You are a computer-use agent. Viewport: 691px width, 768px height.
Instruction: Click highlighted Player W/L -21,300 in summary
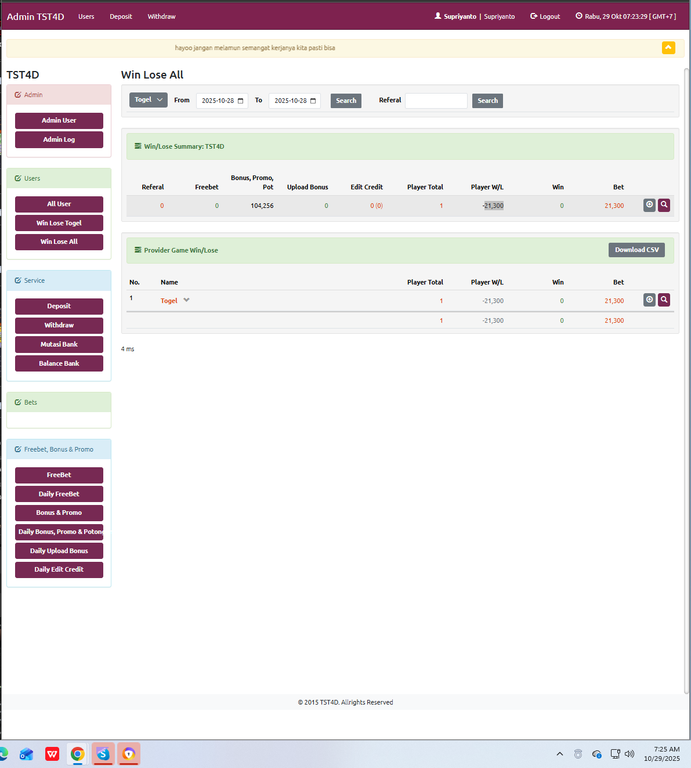point(493,206)
